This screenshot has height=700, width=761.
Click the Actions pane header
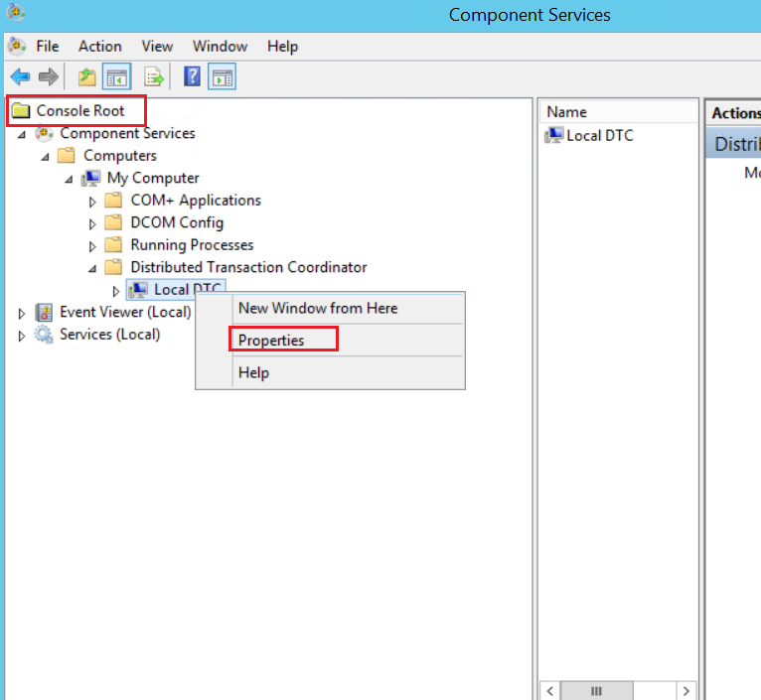click(734, 113)
